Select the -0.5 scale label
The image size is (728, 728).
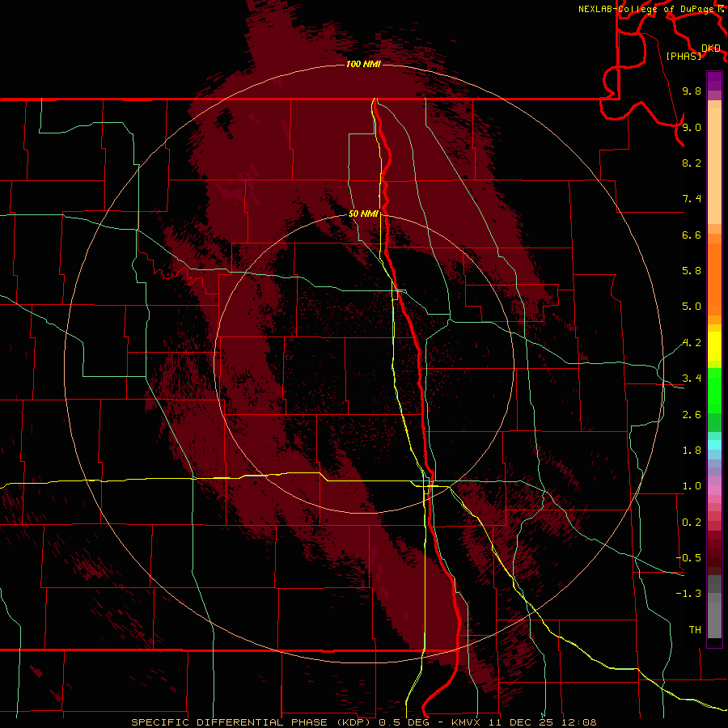click(688, 558)
